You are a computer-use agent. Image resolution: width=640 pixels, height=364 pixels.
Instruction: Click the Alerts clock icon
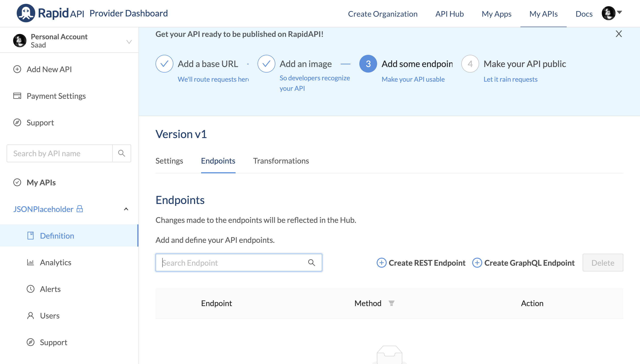pos(30,289)
